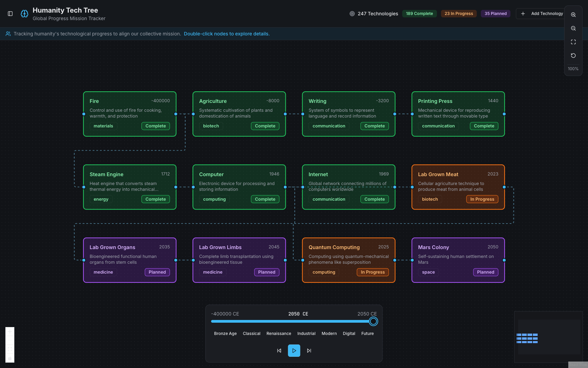Screen dimensions: 588x368
Task: Click the 23 In Progress badge
Action: pyautogui.click(x=459, y=14)
